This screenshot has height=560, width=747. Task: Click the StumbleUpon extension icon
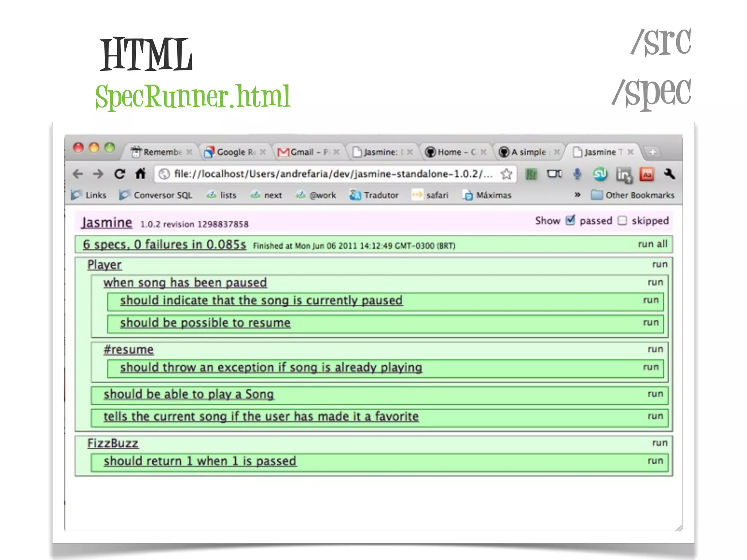pos(600,174)
